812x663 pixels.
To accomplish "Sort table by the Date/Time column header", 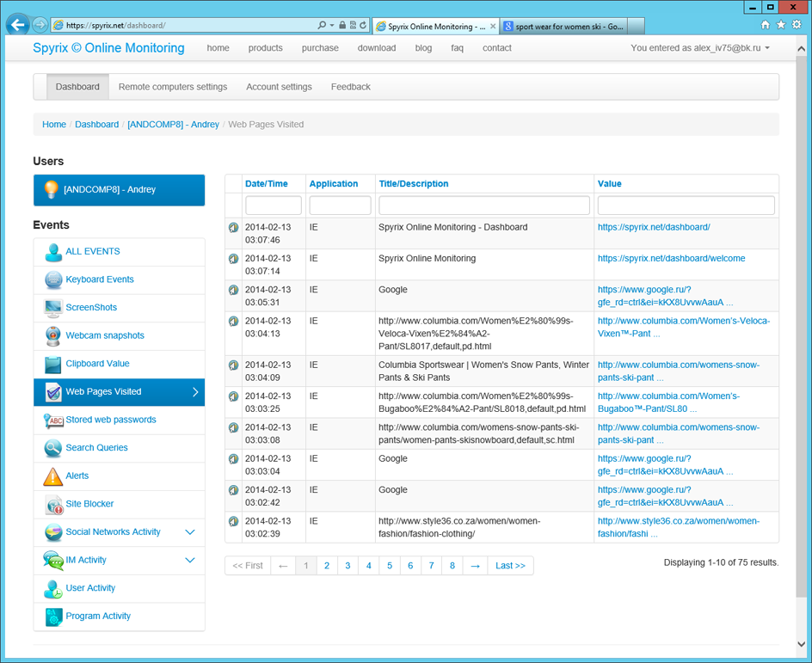I will tap(266, 184).
